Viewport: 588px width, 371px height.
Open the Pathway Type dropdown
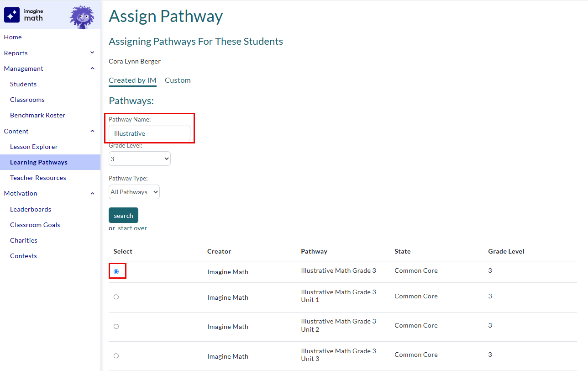(134, 192)
